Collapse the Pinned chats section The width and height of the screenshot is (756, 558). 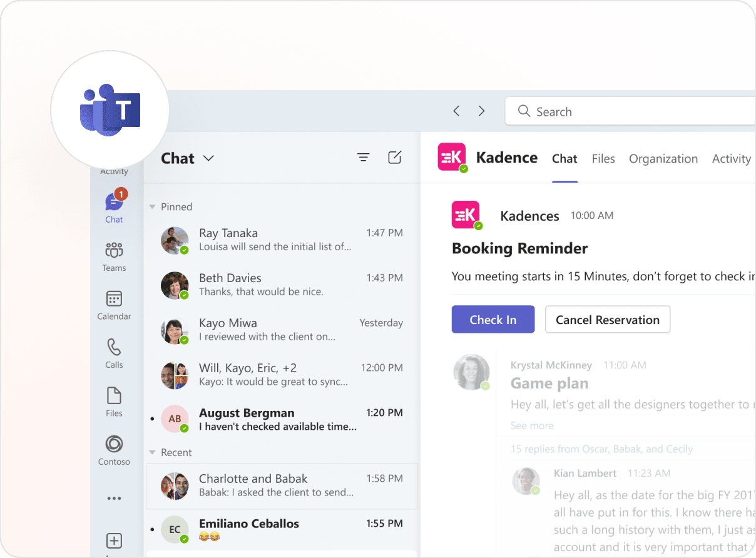click(x=152, y=206)
